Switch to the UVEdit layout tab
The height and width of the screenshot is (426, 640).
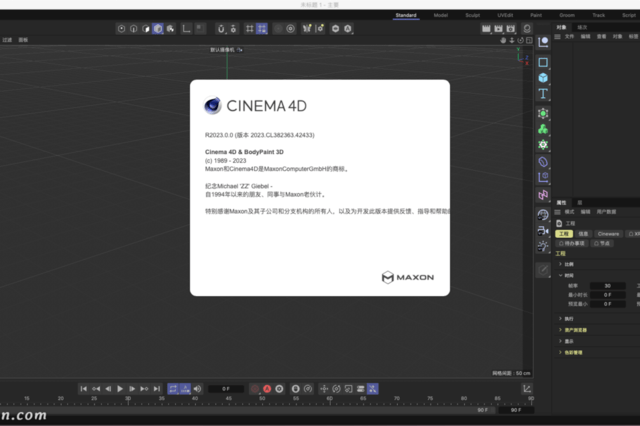click(x=505, y=15)
